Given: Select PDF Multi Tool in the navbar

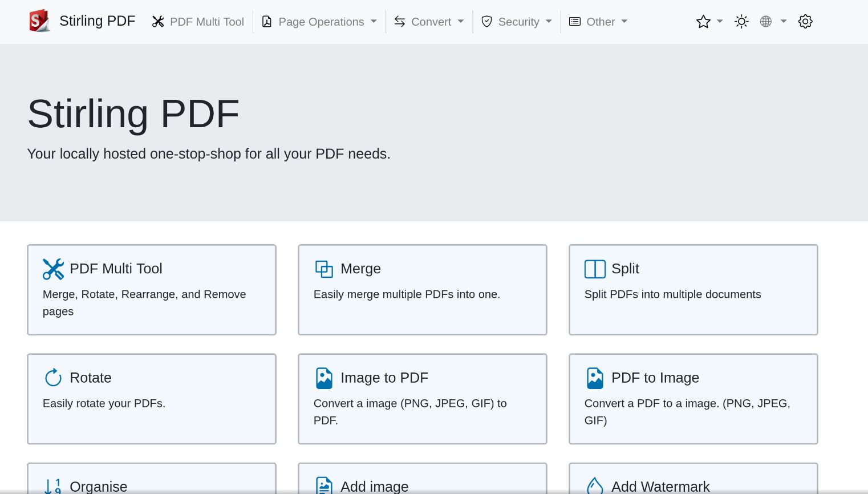Looking at the screenshot, I should (x=197, y=22).
